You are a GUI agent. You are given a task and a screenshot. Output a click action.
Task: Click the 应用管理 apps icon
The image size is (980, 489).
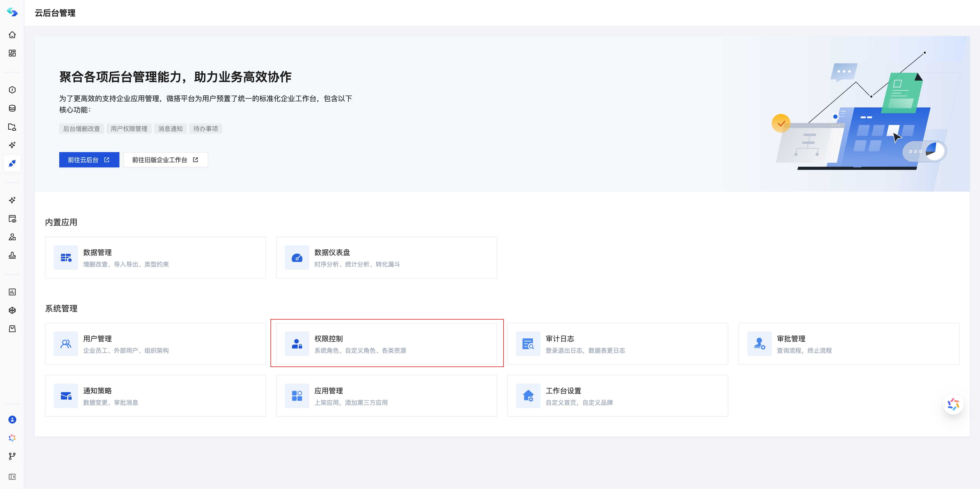tap(297, 396)
